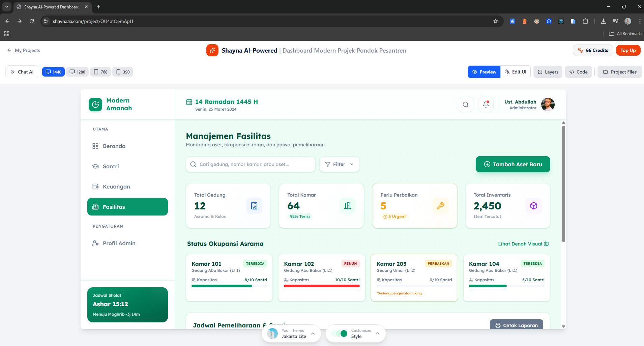Click the Total Inventaris box icon
This screenshot has width=644, height=346.
(533, 206)
